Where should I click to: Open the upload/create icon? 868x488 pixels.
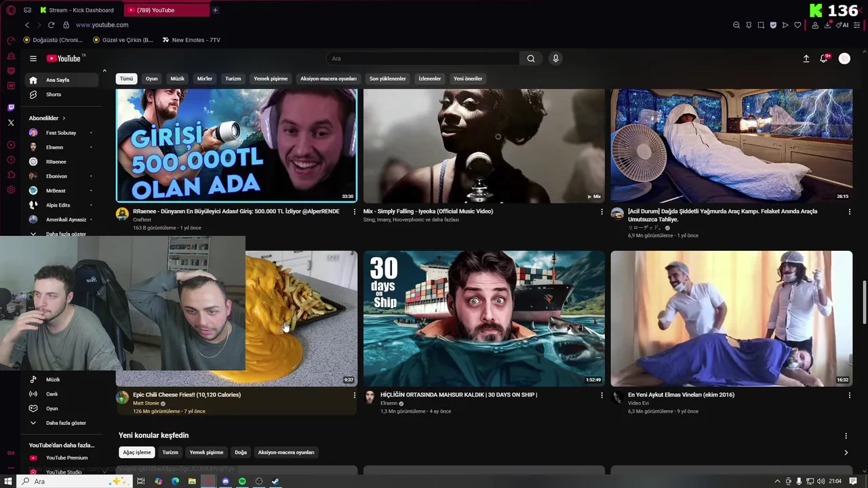(x=806, y=59)
